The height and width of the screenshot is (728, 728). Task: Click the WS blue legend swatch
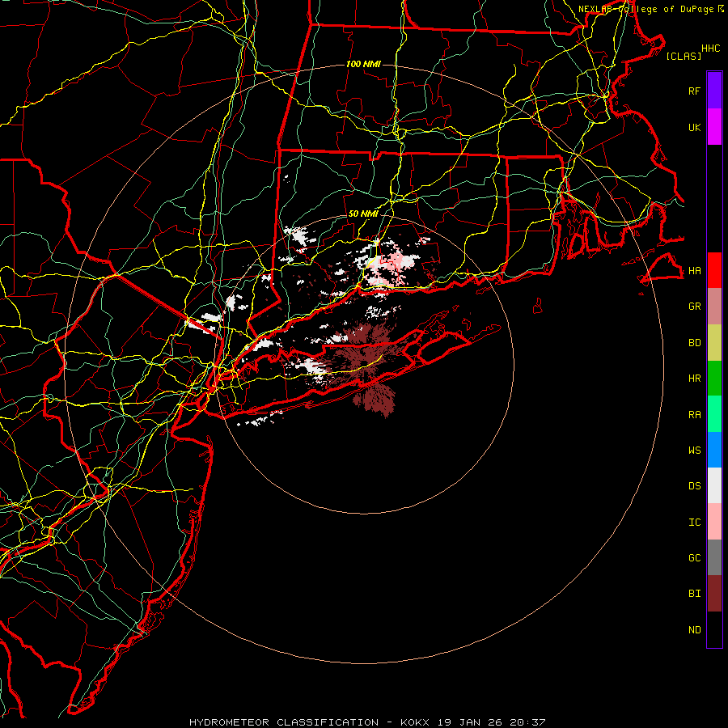tap(714, 450)
